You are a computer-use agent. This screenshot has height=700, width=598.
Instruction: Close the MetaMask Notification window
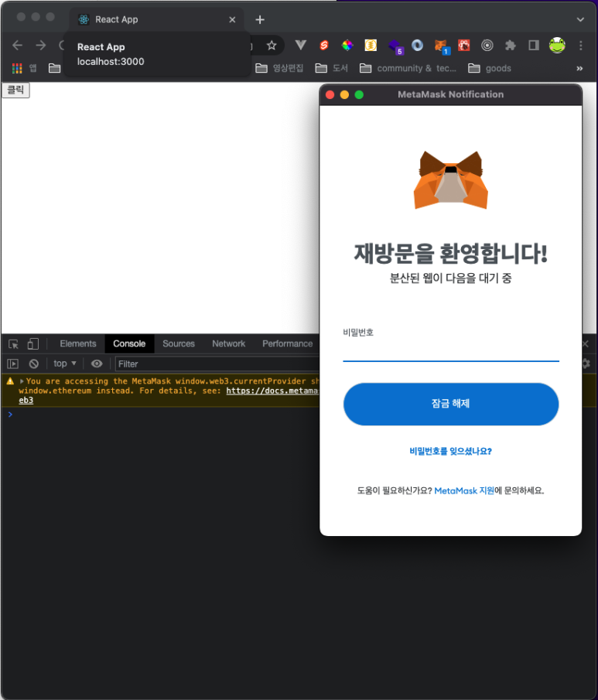pyautogui.click(x=330, y=94)
